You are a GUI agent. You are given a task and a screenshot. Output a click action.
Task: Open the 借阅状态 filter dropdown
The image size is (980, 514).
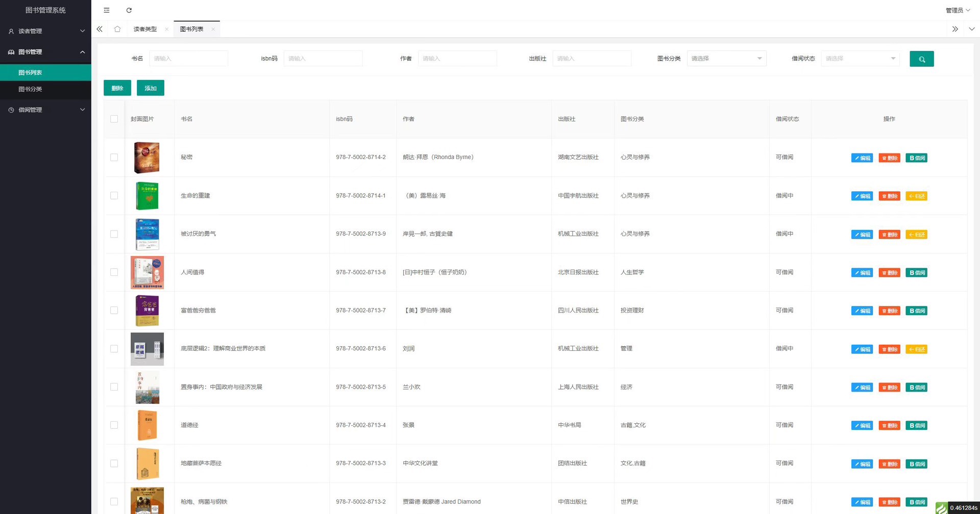pyautogui.click(x=861, y=59)
